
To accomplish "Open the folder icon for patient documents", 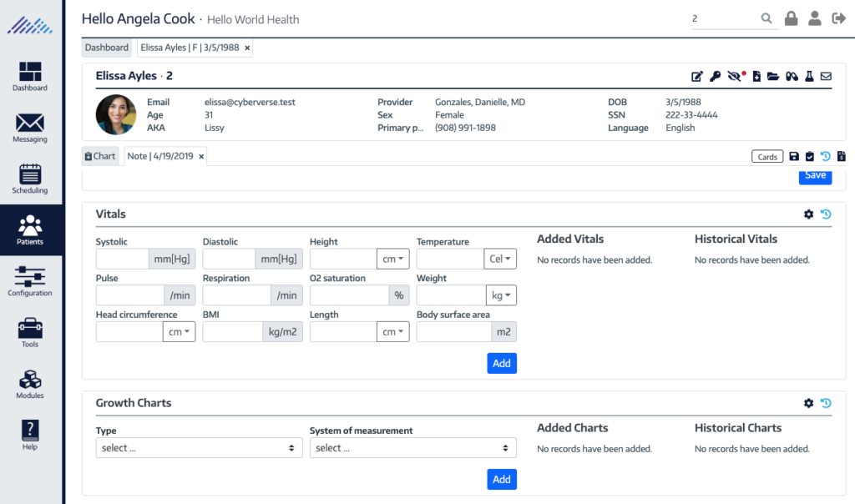I will point(772,76).
